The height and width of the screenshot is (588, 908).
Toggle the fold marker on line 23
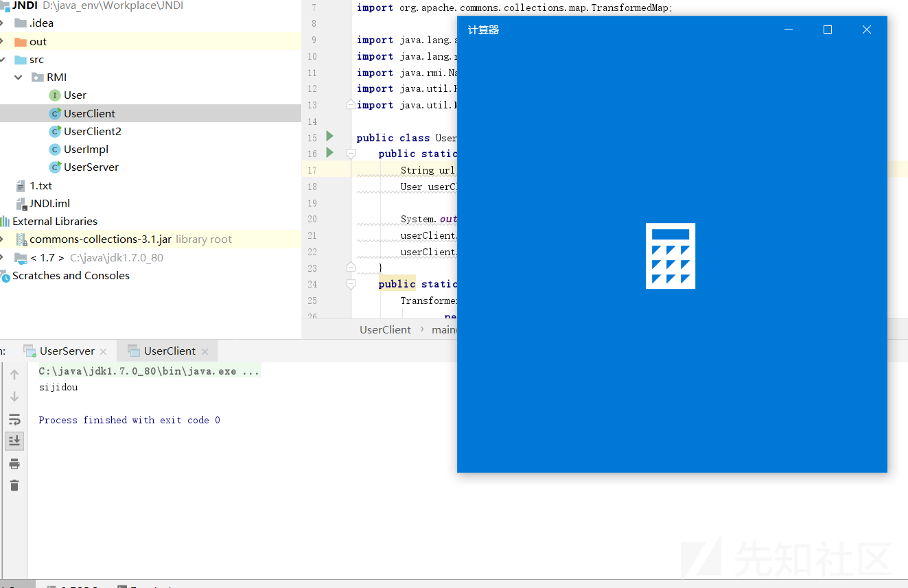pyautogui.click(x=351, y=266)
